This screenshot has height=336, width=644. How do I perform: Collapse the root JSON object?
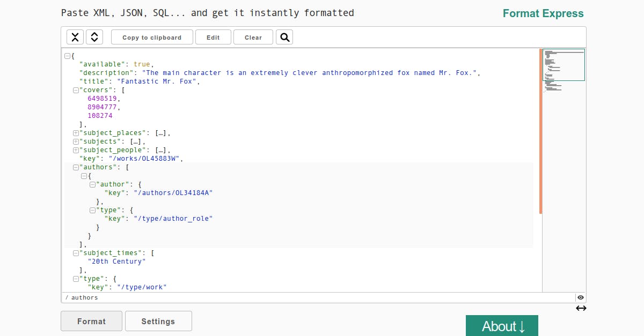coord(67,56)
